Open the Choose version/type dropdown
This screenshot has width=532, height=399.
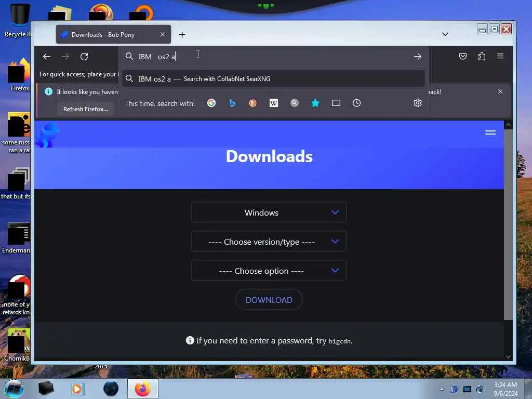coord(269,242)
